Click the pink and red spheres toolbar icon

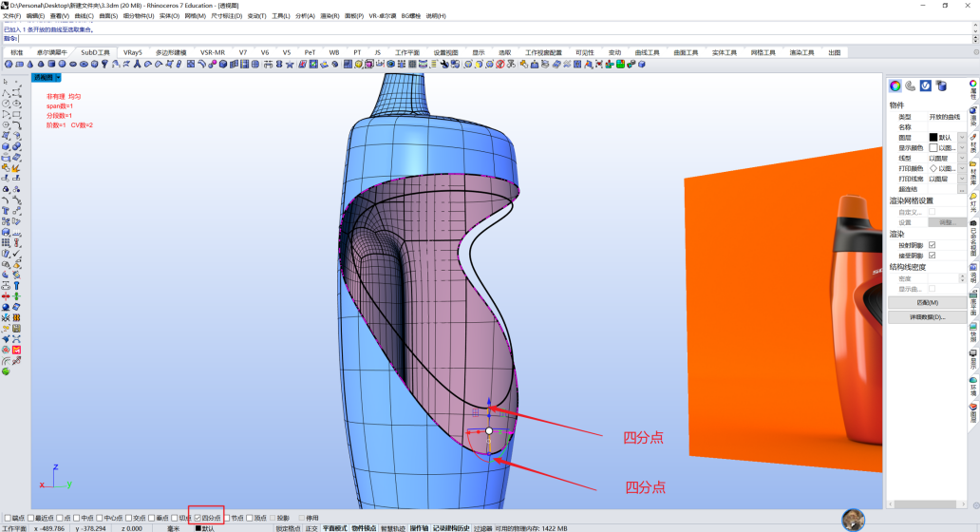pyautogui.click(x=211, y=64)
